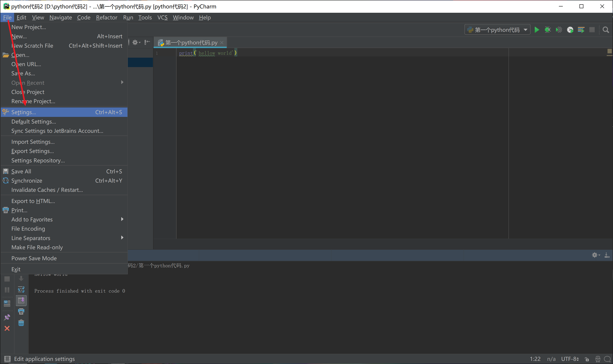The height and width of the screenshot is (364, 613).
Task: Open project panel gear settings
Action: (x=136, y=42)
